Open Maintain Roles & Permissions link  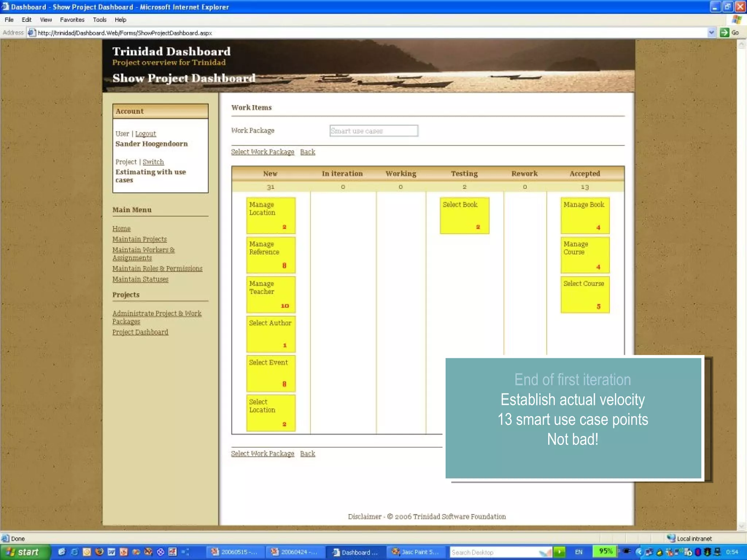pos(157,268)
